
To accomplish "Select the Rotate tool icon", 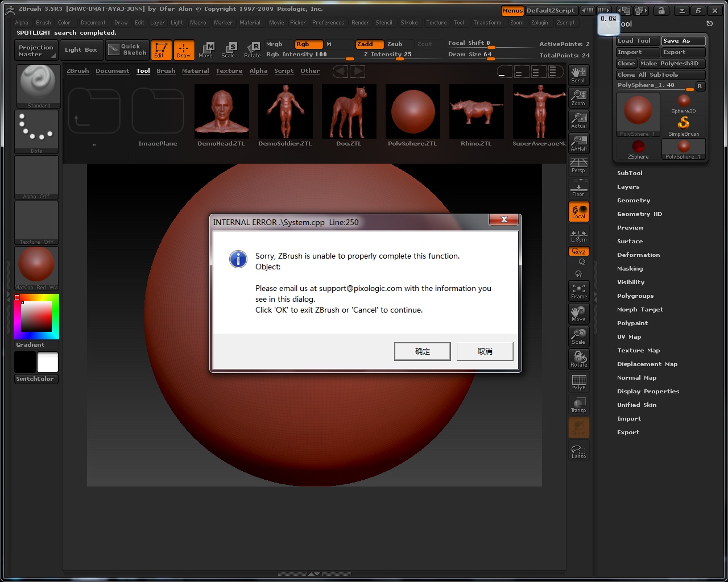I will [252, 50].
